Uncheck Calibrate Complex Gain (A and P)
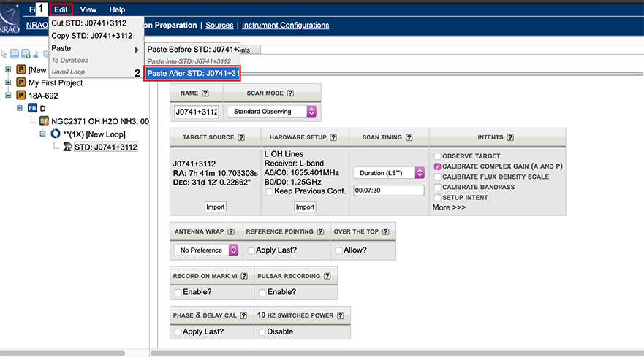Viewport: 644px width, 357px height. 437,166
